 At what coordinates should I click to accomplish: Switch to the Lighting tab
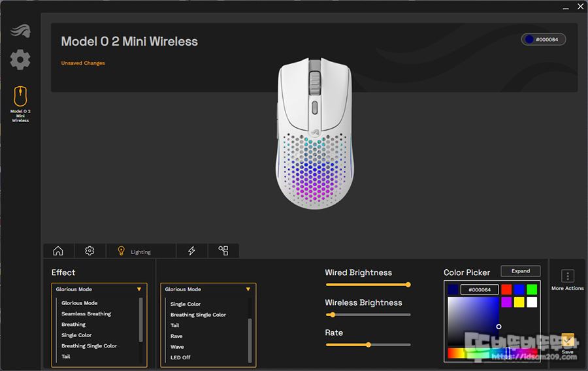pyautogui.click(x=140, y=251)
